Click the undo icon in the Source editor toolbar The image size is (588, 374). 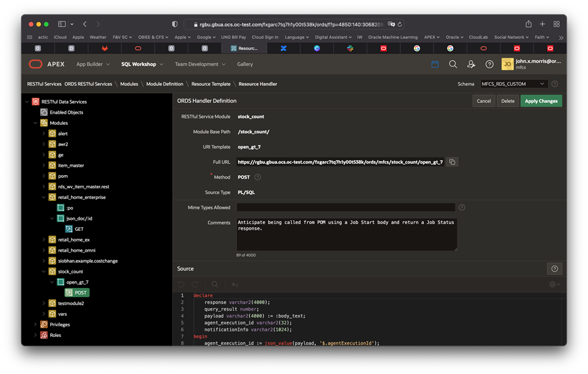pyautogui.click(x=181, y=284)
